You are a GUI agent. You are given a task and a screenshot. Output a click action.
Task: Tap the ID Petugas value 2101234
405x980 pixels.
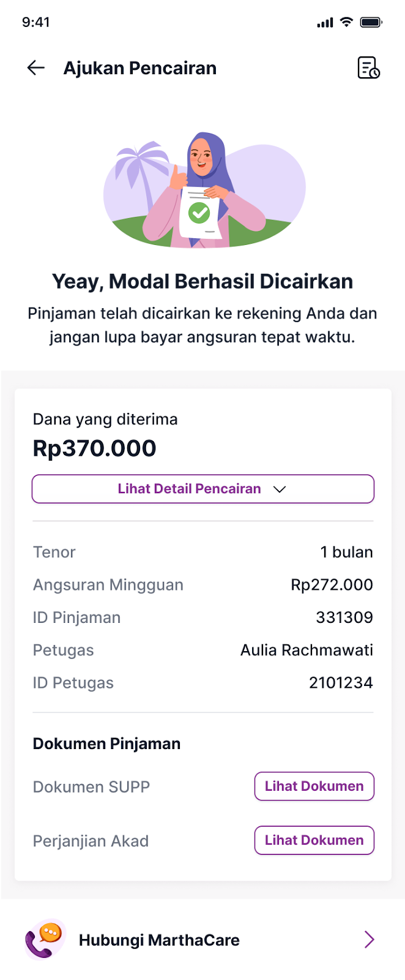click(341, 683)
